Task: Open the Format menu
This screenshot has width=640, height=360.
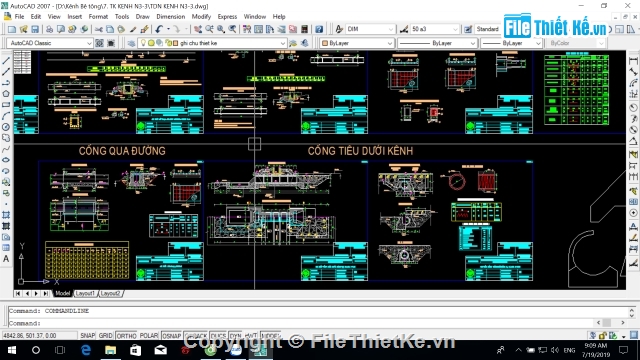Action: tap(98, 17)
